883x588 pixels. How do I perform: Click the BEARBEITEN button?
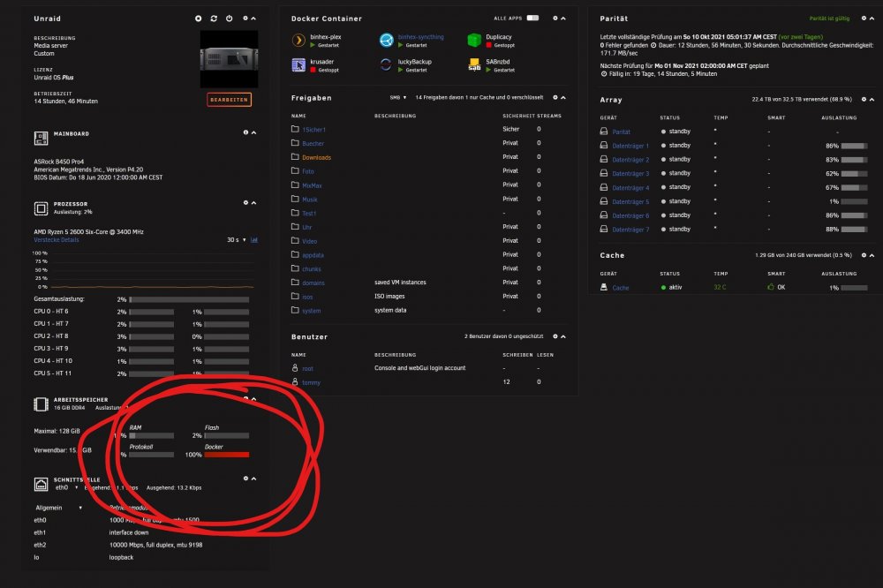click(x=229, y=99)
